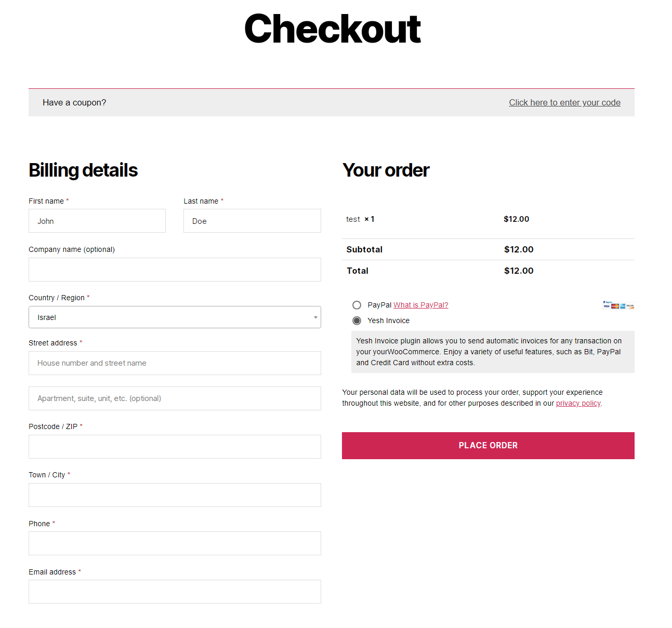This screenshot has height=628, width=672.
Task: Select the PayPal payment radio button
Action: (357, 305)
